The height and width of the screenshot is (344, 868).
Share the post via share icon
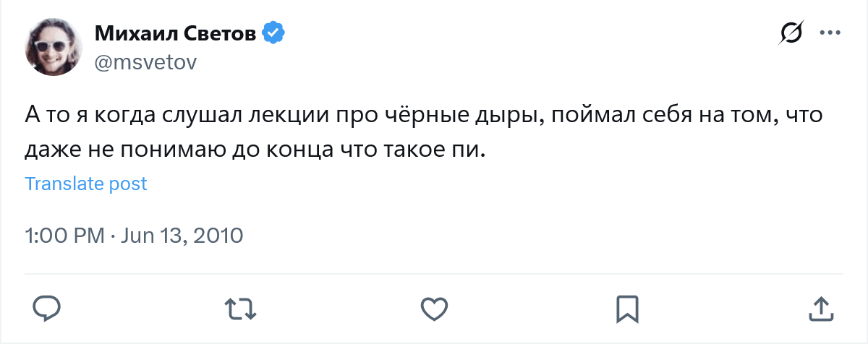tap(820, 309)
